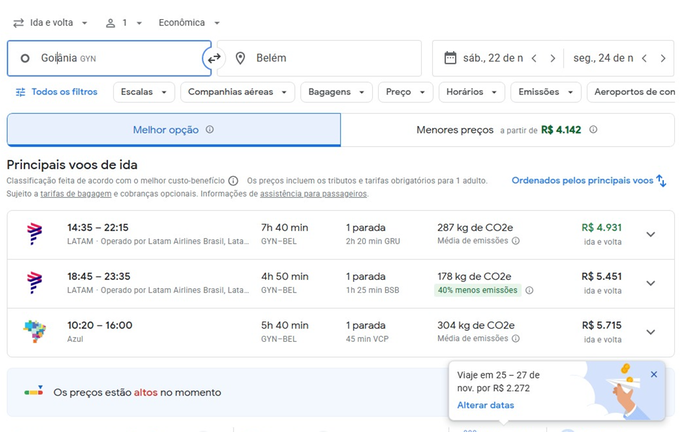Screen dimensions: 700x432
Task: Expand the Azul 10:20 – 16:00 flight details
Action: (651, 332)
